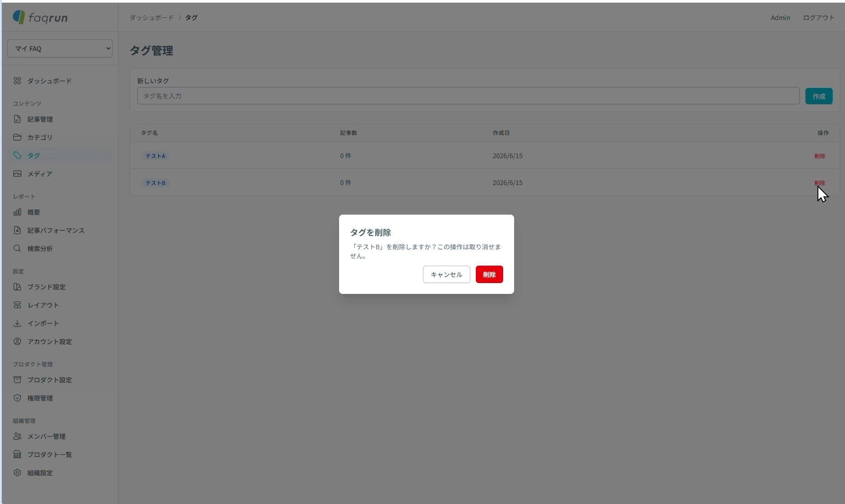Click the プロダクト一覧 store icon
The height and width of the screenshot is (504, 845).
(17, 454)
